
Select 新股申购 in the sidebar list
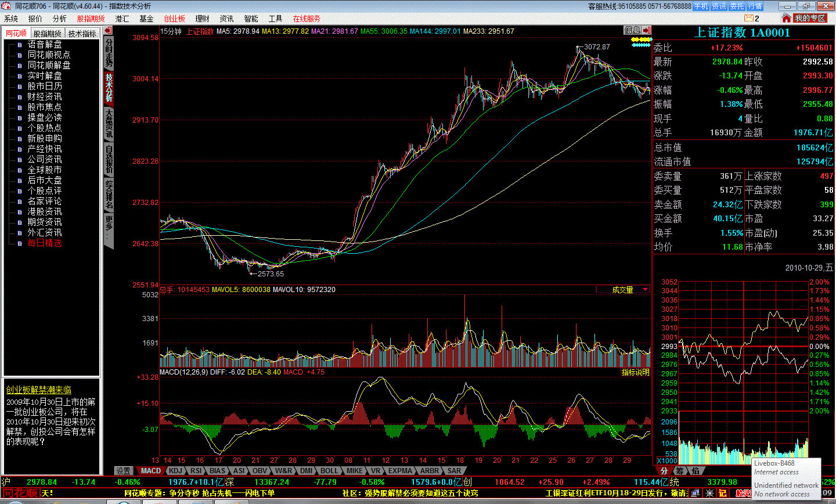(45, 138)
